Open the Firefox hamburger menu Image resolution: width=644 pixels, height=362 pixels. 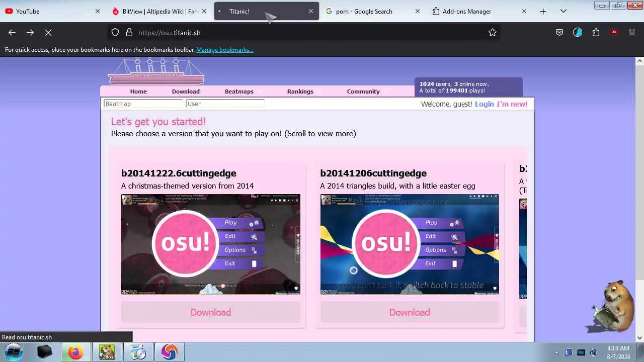(x=632, y=32)
